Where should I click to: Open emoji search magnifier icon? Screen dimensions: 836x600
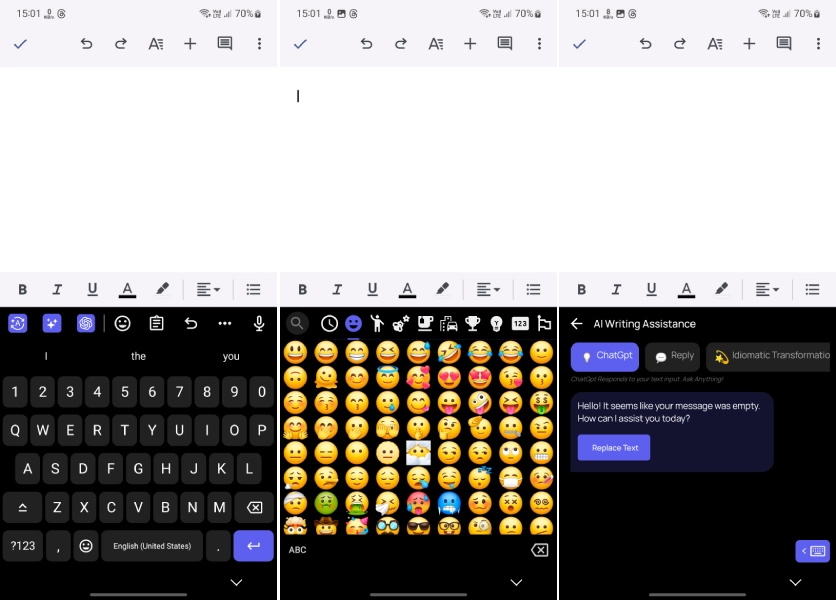point(297,323)
